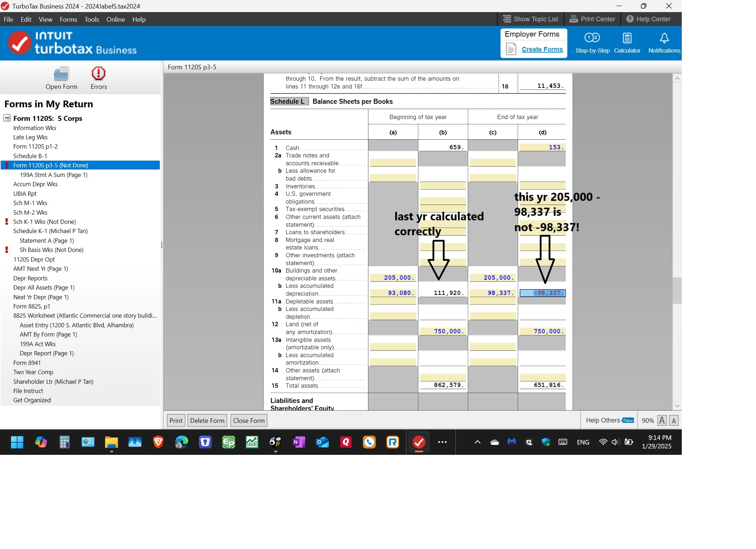This screenshot has width=756, height=549.
Task: Show Topic List in top bar
Action: (x=531, y=19)
